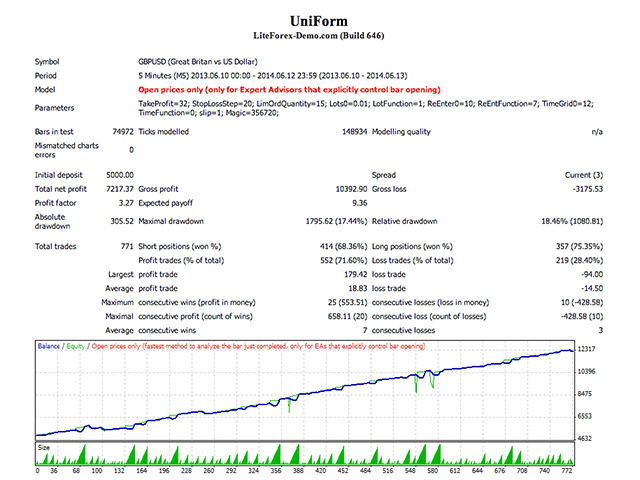Screen dimensions: 640x480
Task: Select the Total trades value 771
Action: point(127,247)
